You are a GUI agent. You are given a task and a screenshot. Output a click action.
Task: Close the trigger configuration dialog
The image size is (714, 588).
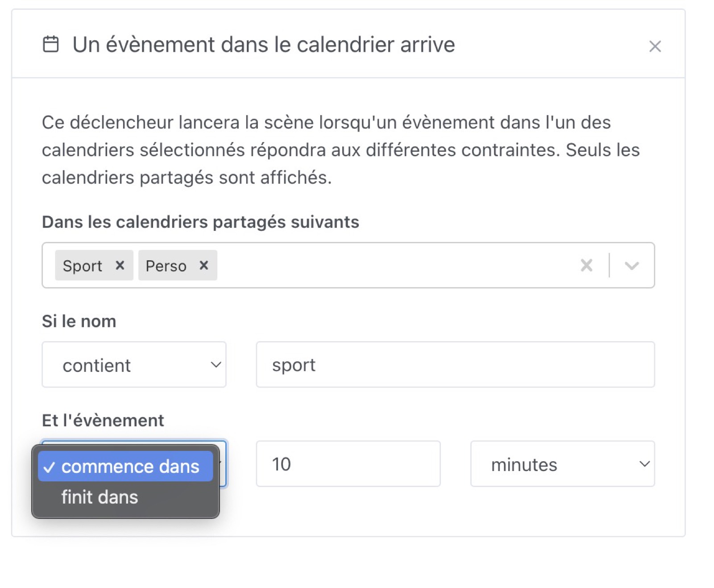[x=655, y=46]
